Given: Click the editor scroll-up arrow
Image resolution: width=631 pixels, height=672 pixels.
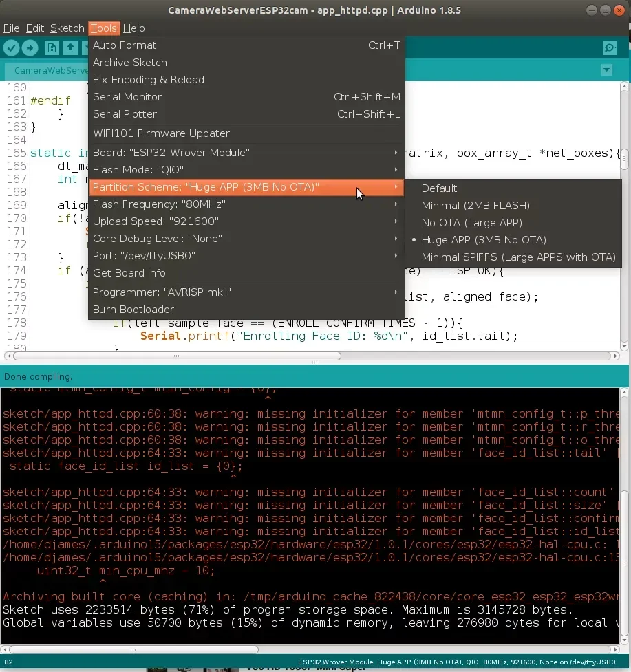Looking at the screenshot, I should click(624, 87).
